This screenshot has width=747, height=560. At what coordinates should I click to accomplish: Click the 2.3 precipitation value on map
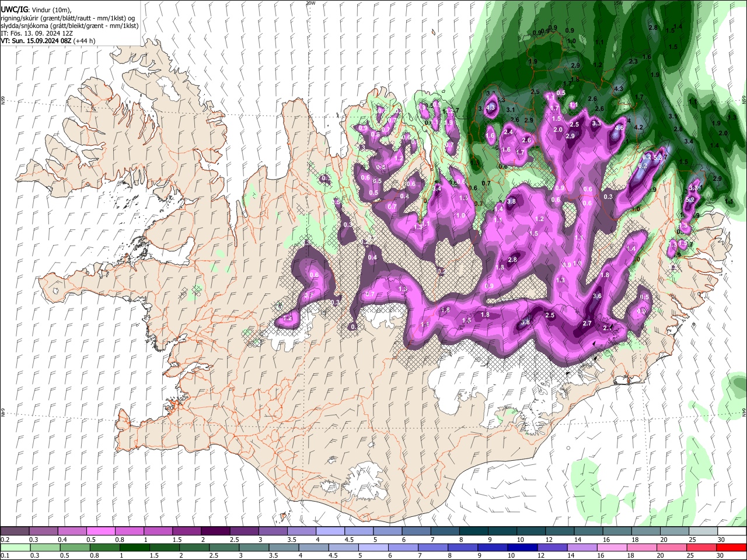(633, 61)
